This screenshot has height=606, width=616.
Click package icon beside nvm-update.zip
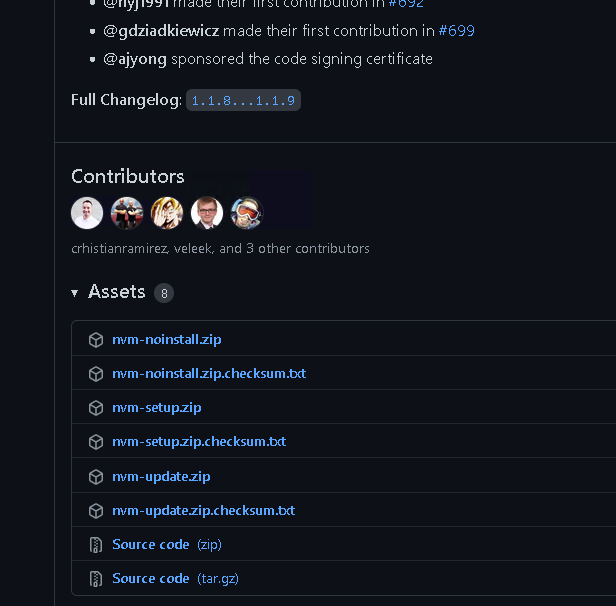(x=96, y=477)
